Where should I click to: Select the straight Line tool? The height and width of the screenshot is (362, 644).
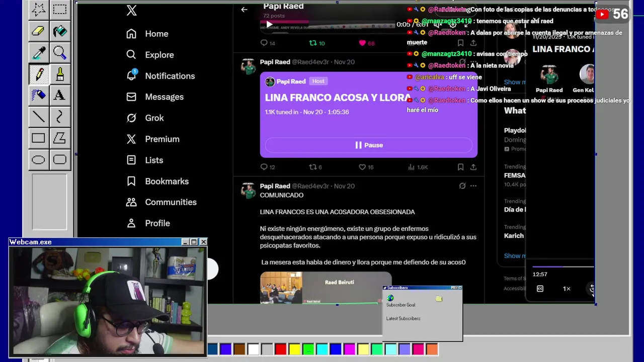pos(39,116)
